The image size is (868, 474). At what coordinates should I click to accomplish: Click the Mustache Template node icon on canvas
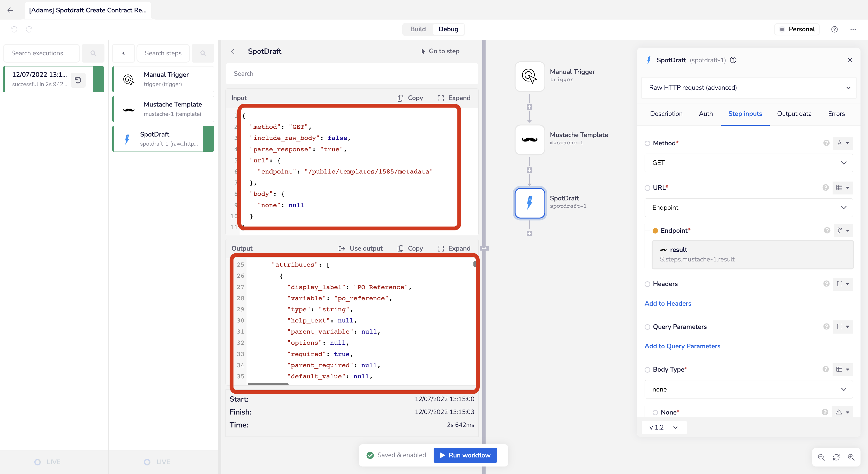[529, 140]
